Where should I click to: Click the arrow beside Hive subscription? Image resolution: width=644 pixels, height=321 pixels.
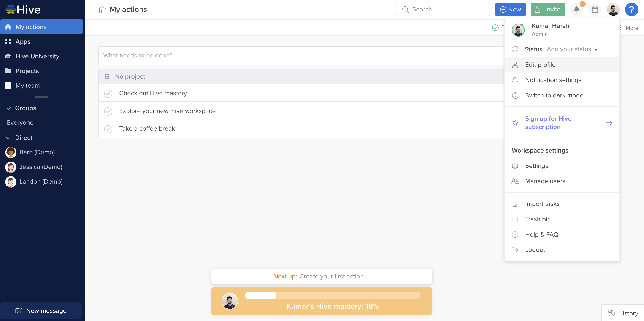point(609,123)
